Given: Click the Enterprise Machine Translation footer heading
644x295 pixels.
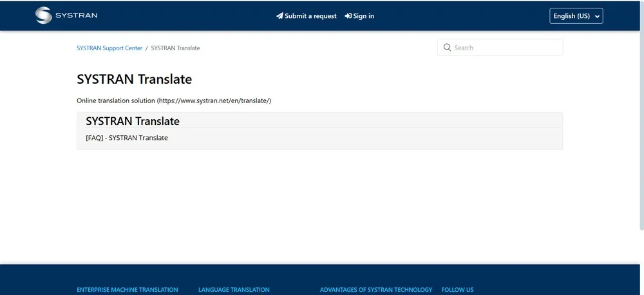Looking at the screenshot, I should pyautogui.click(x=128, y=290).
